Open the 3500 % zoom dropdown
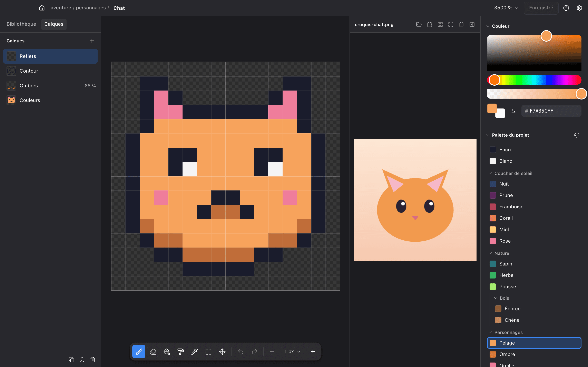 pos(506,8)
